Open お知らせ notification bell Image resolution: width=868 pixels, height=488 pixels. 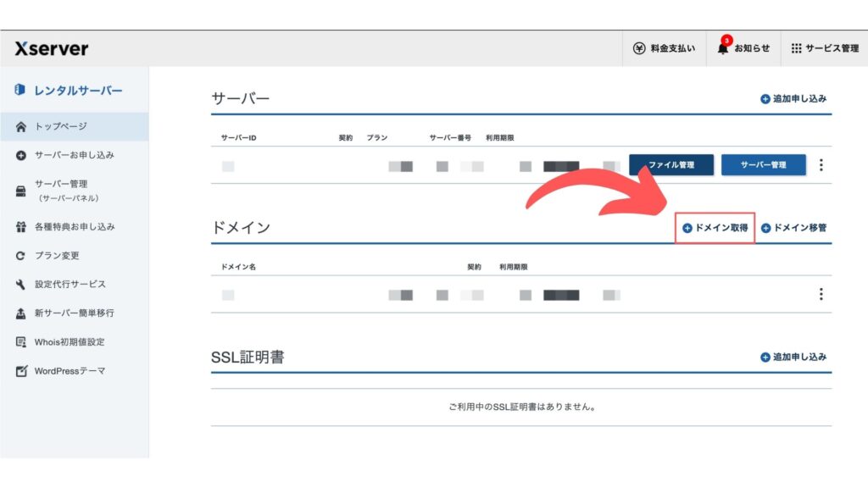pos(723,48)
